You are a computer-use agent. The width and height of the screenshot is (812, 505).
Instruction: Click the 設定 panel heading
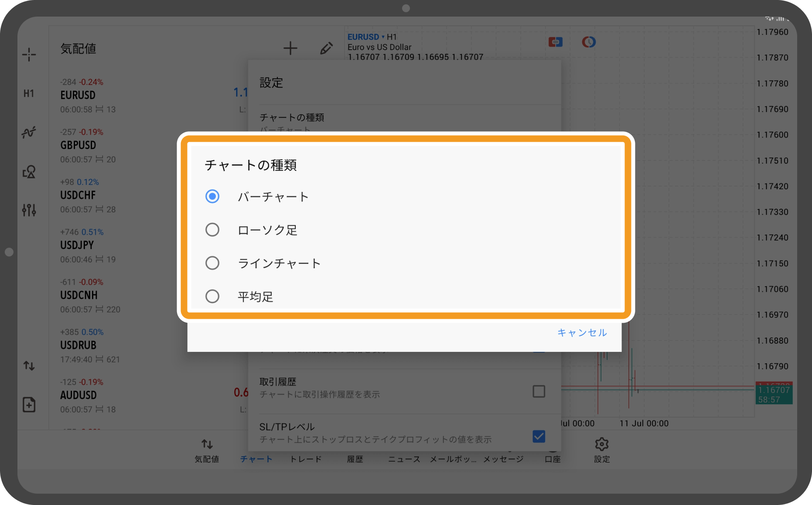click(x=271, y=83)
